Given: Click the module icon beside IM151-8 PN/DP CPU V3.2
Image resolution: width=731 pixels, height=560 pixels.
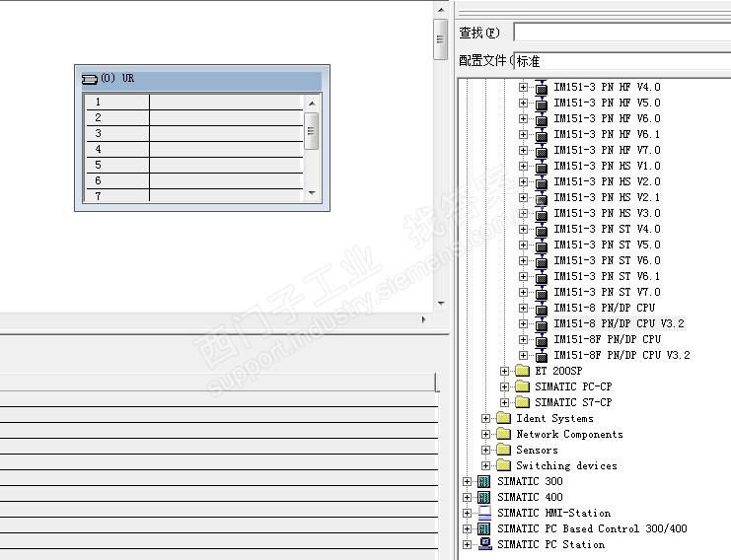Looking at the screenshot, I should tap(541, 323).
